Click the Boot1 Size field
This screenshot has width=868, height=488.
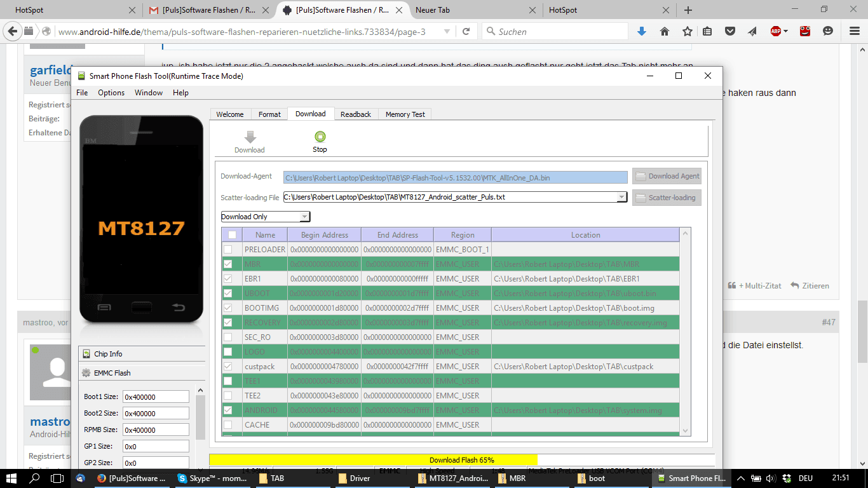[x=156, y=397]
